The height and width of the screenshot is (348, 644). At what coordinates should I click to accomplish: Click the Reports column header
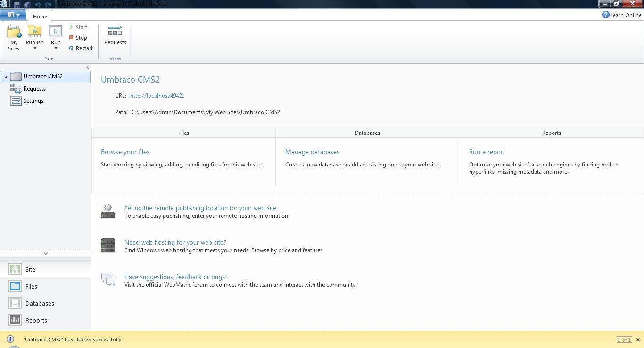[552, 133]
